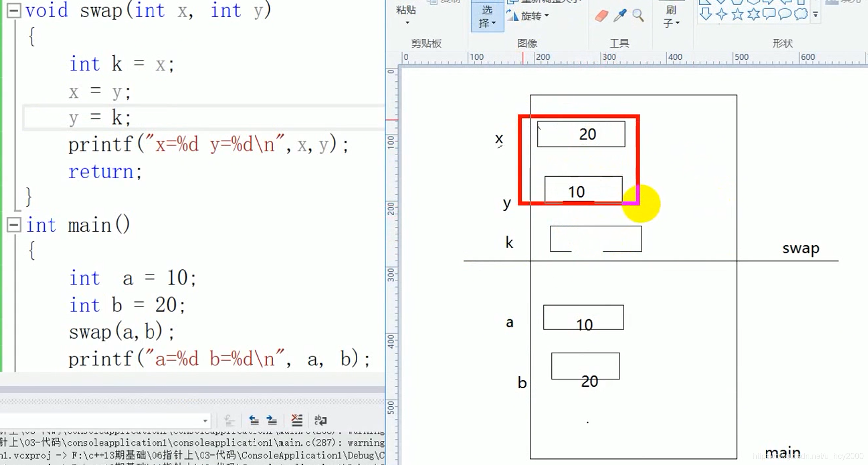Select the Eraser tool in Paint
This screenshot has width=868, height=465.
(x=601, y=16)
